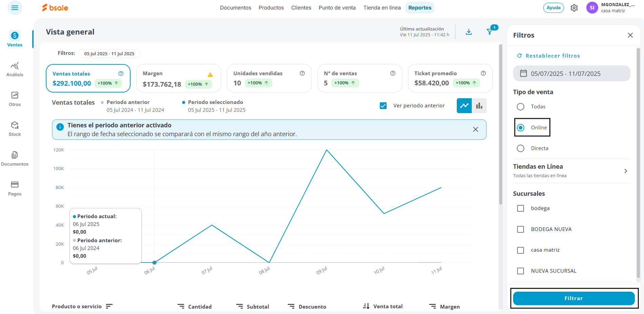Select the Ventas totales card
Image resolution: width=644 pixels, height=314 pixels.
88,78
